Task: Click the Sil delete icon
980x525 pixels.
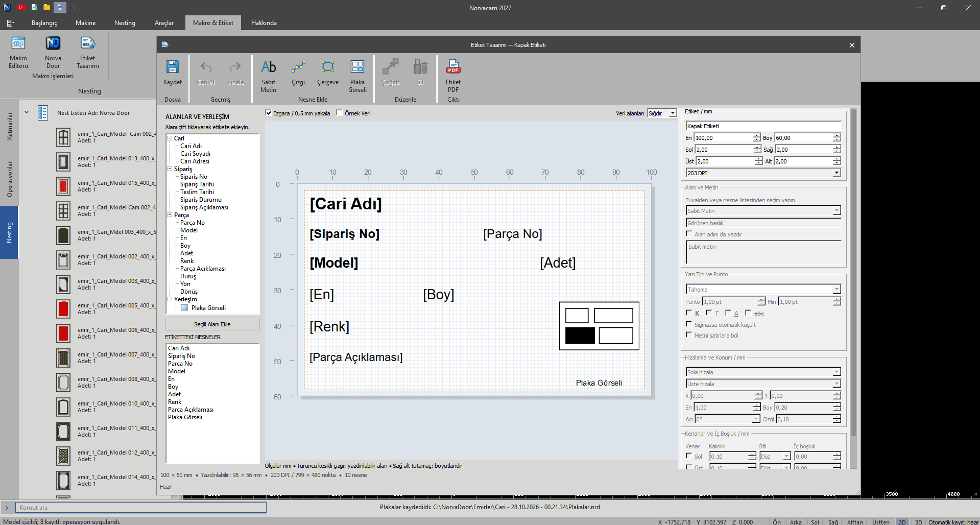Action: [420, 66]
